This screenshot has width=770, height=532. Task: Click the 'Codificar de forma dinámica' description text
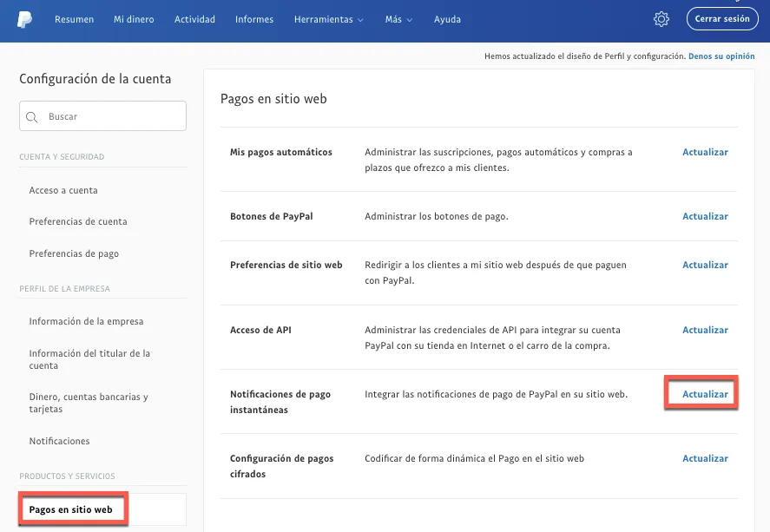click(474, 458)
